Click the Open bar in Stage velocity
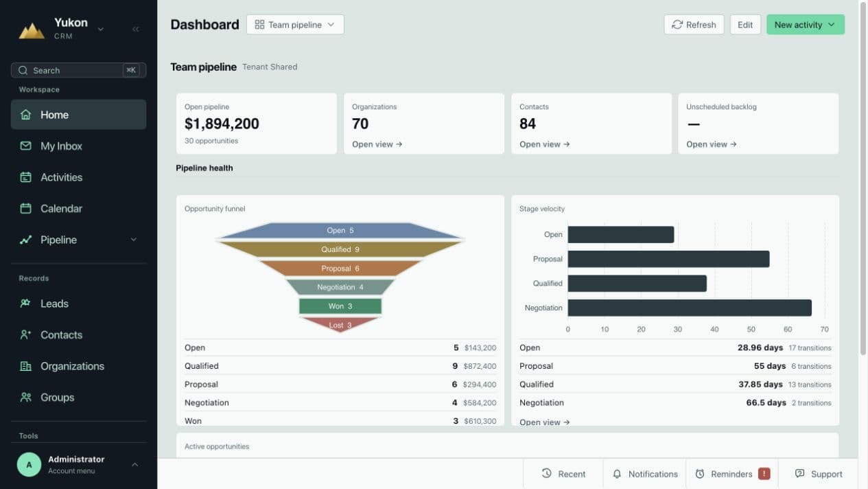This screenshot has height=489, width=868. (x=621, y=234)
